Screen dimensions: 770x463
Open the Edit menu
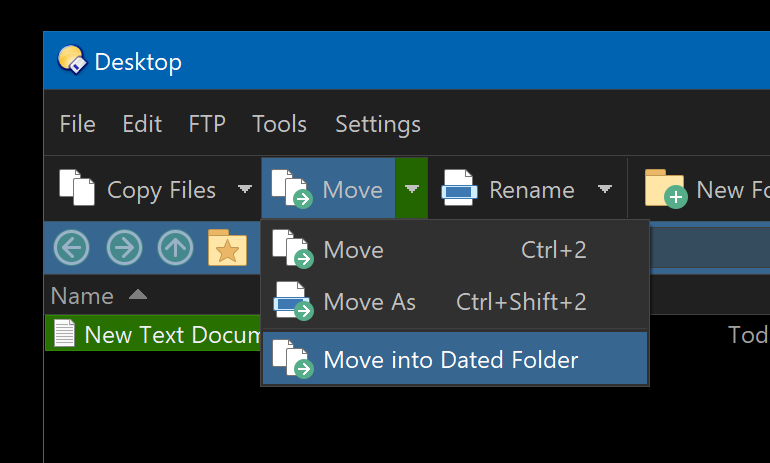tap(142, 124)
